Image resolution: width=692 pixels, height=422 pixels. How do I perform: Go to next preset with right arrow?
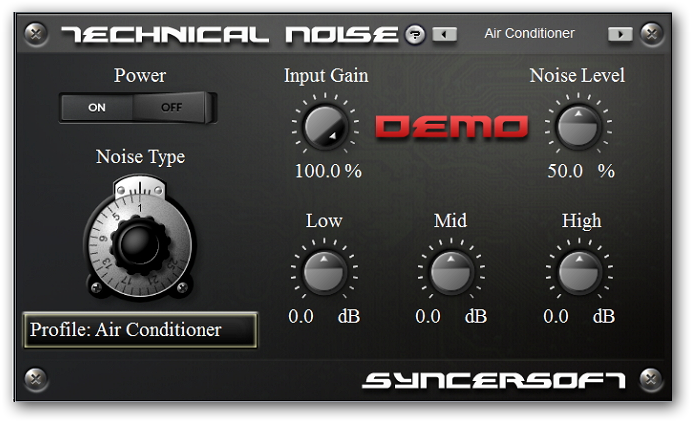pos(620,34)
